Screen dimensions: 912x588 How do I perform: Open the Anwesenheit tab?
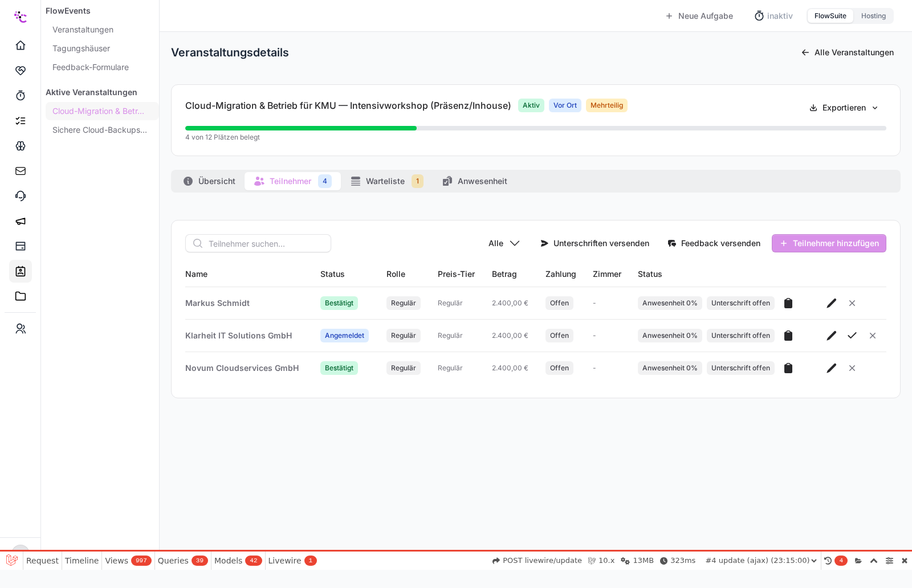tap(475, 181)
